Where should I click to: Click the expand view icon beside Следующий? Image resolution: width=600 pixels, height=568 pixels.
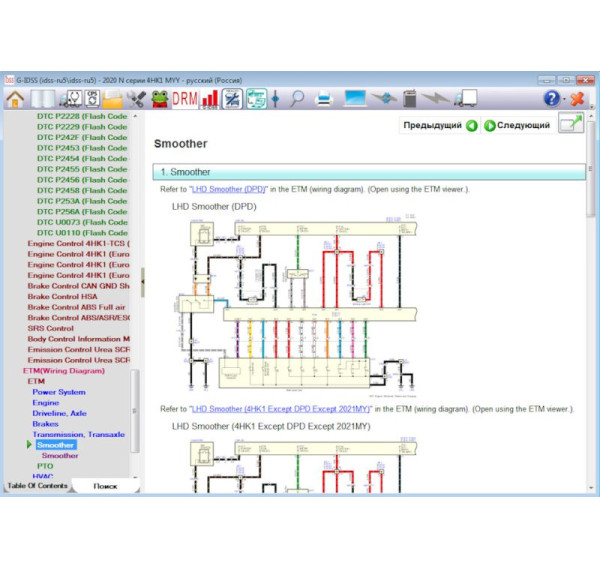pyautogui.click(x=571, y=125)
